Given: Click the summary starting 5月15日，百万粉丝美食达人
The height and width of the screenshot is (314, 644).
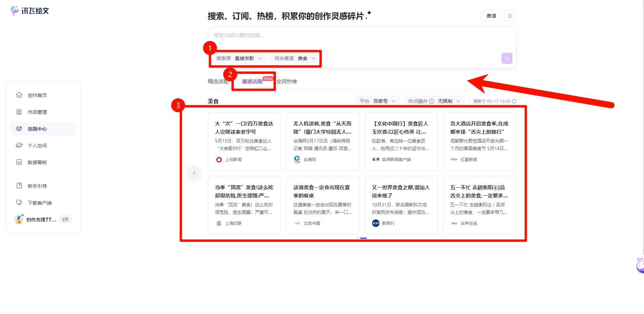Looking at the screenshot, I should pyautogui.click(x=244, y=145).
